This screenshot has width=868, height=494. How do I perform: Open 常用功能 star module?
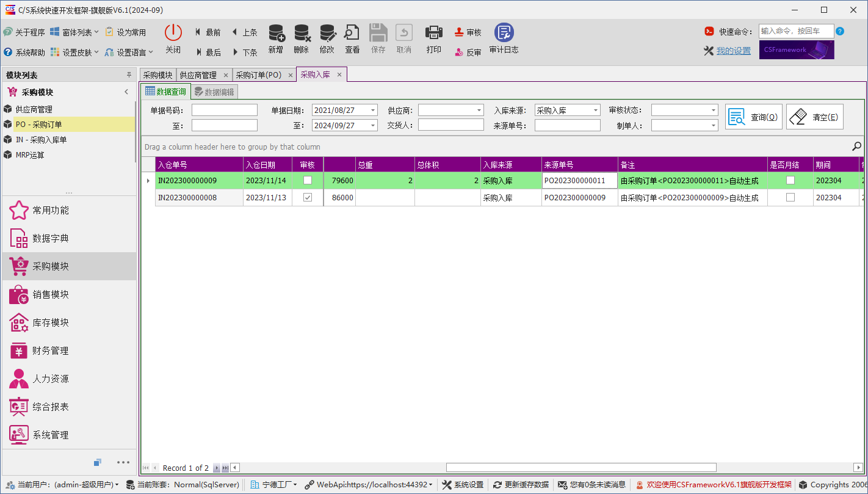pyautogui.click(x=69, y=210)
